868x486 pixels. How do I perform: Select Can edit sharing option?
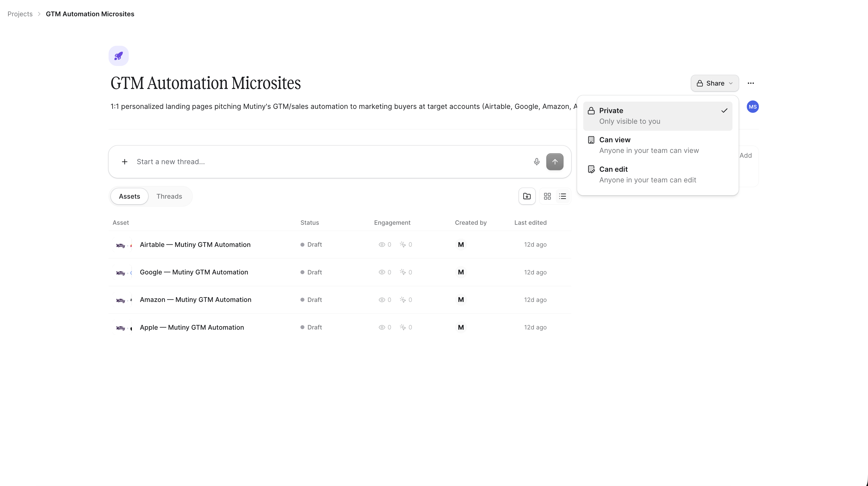point(658,175)
